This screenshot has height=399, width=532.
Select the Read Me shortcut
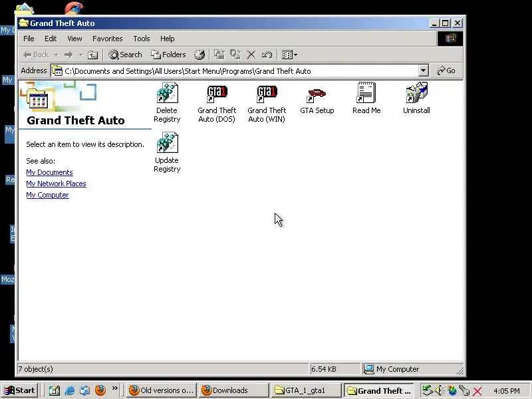coord(366,98)
